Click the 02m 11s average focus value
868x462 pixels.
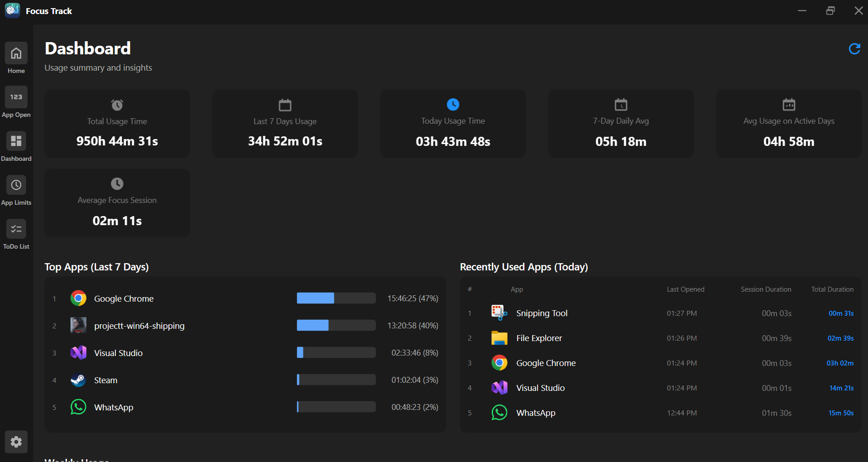tap(117, 221)
